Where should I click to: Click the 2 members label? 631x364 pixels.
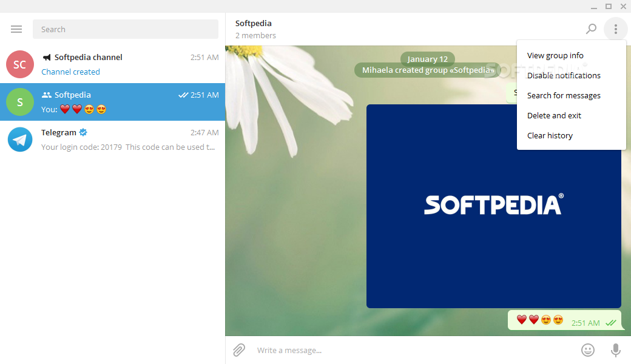click(255, 35)
